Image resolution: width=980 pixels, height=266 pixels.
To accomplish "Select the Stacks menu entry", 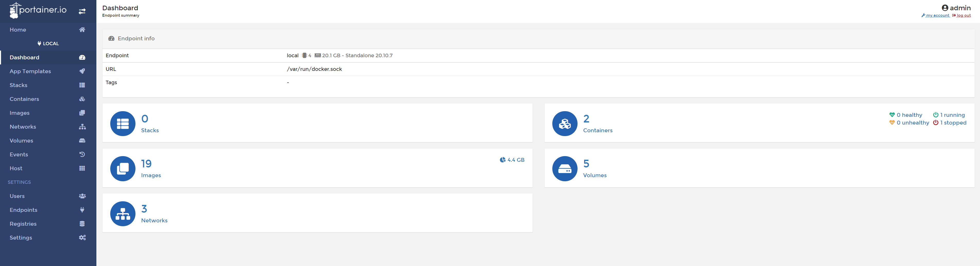I will pos(18,85).
